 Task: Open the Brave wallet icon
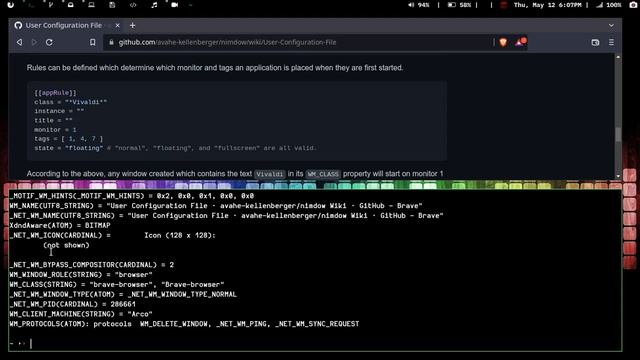coord(595,42)
